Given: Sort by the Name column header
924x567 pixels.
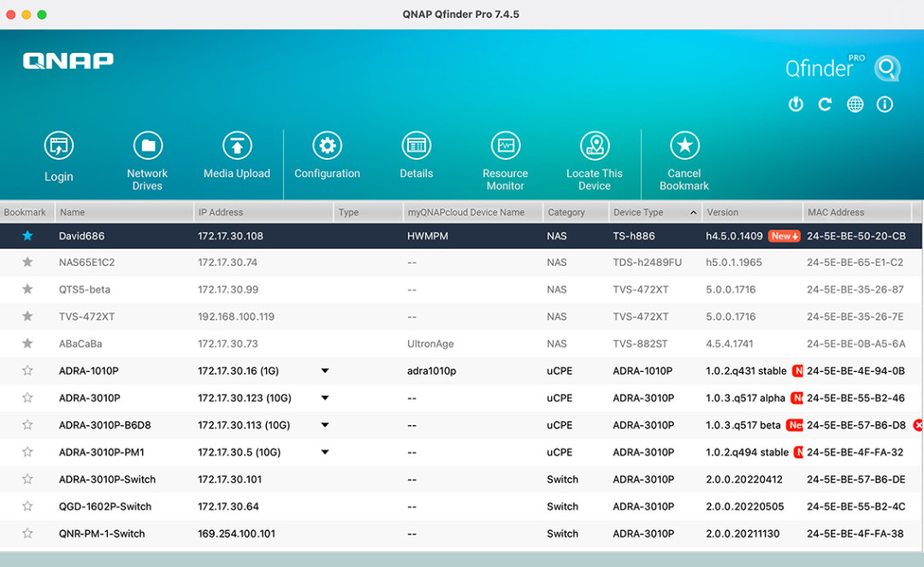Looking at the screenshot, I should (x=124, y=212).
